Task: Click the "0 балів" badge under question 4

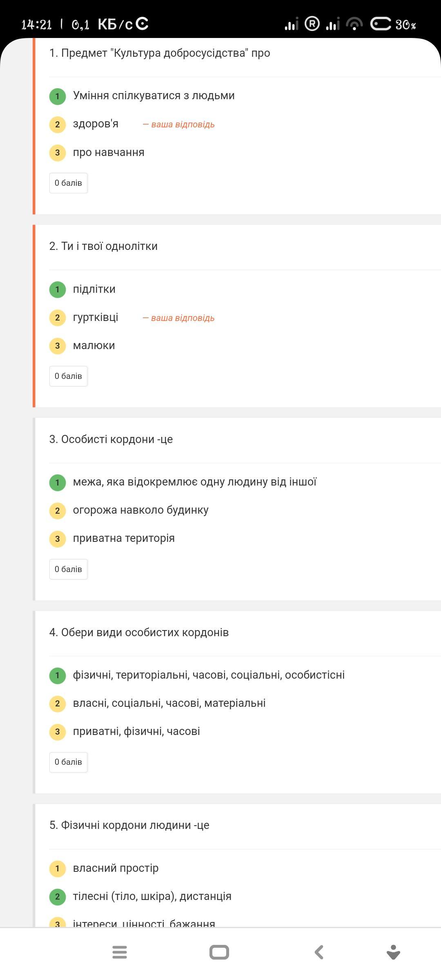Action: click(68, 762)
